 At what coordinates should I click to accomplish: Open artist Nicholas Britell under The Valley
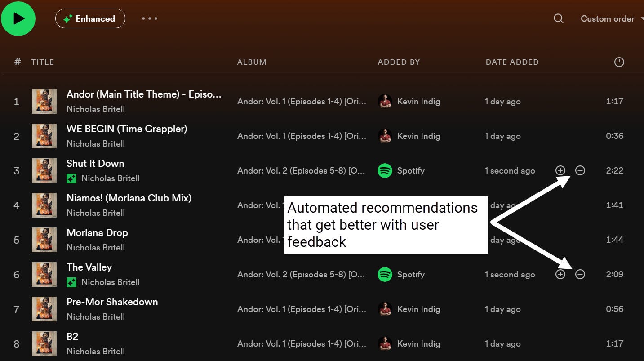pos(111,282)
